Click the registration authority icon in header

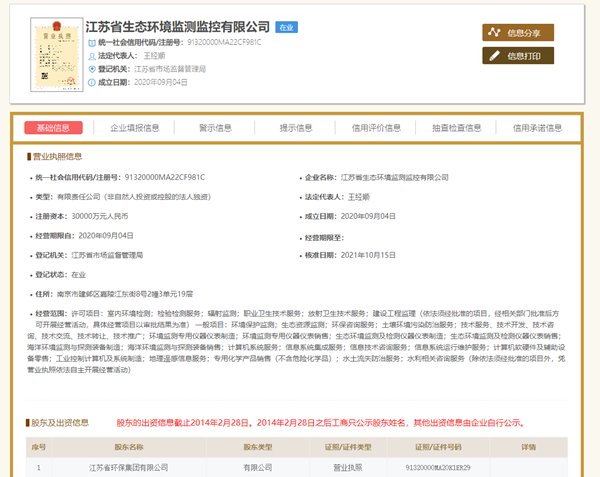[x=93, y=70]
